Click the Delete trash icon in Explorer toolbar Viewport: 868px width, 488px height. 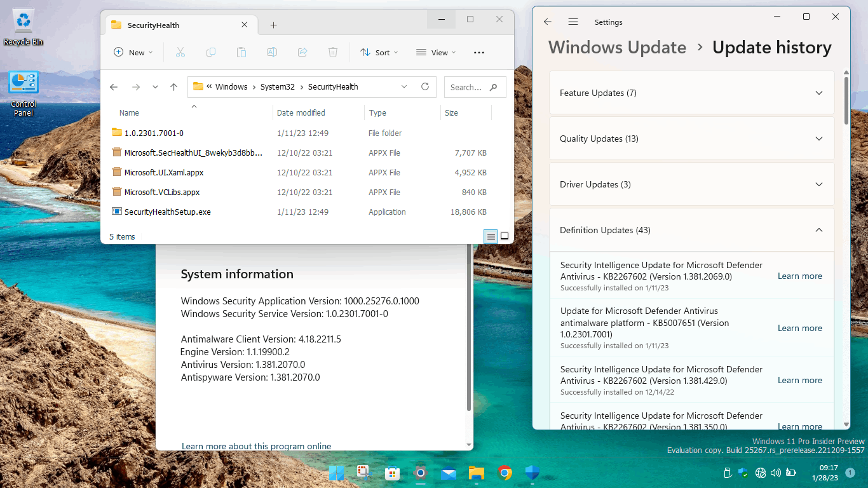click(333, 53)
